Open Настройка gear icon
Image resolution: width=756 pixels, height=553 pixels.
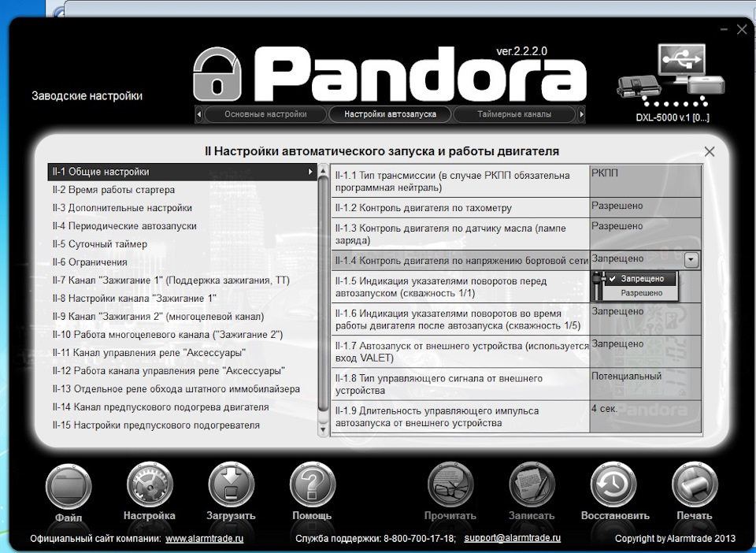(x=150, y=485)
